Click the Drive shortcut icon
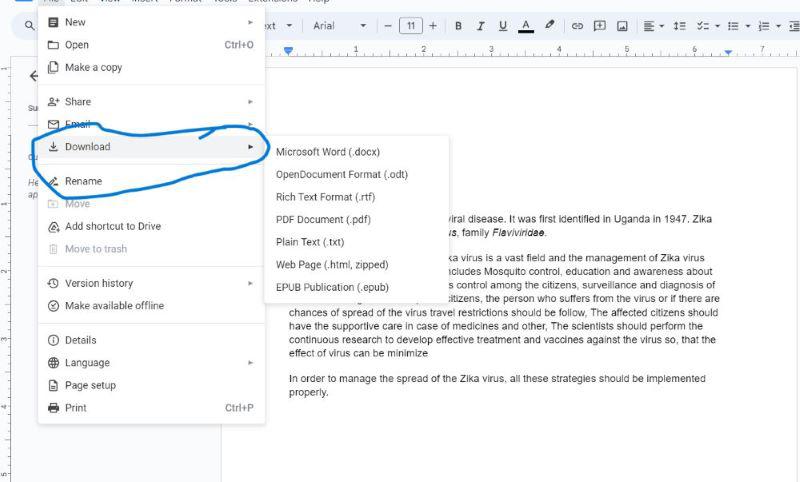This screenshot has width=800, height=482. (x=53, y=226)
